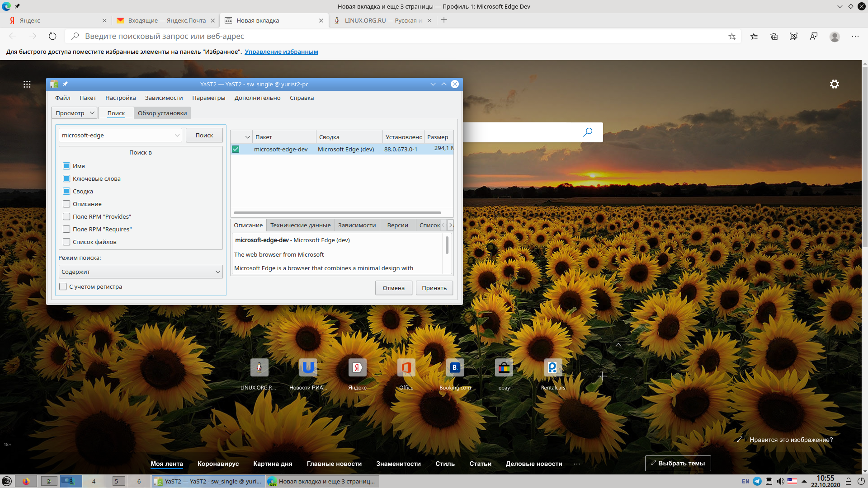868x488 pixels.
Task: Add this page to favorites star icon
Action: 732,37
